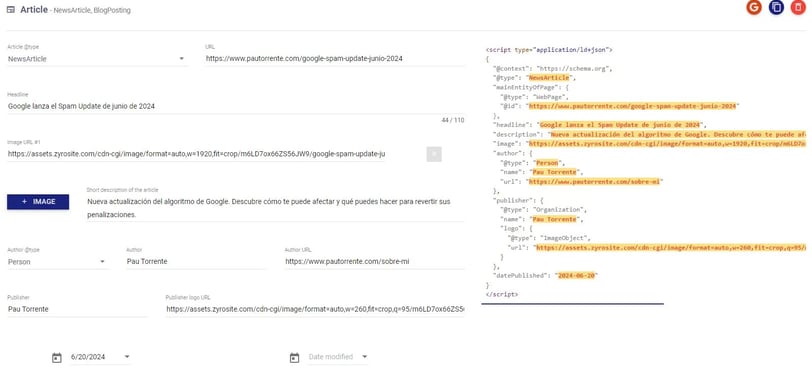Click the Date modified placeholder field

(330, 357)
